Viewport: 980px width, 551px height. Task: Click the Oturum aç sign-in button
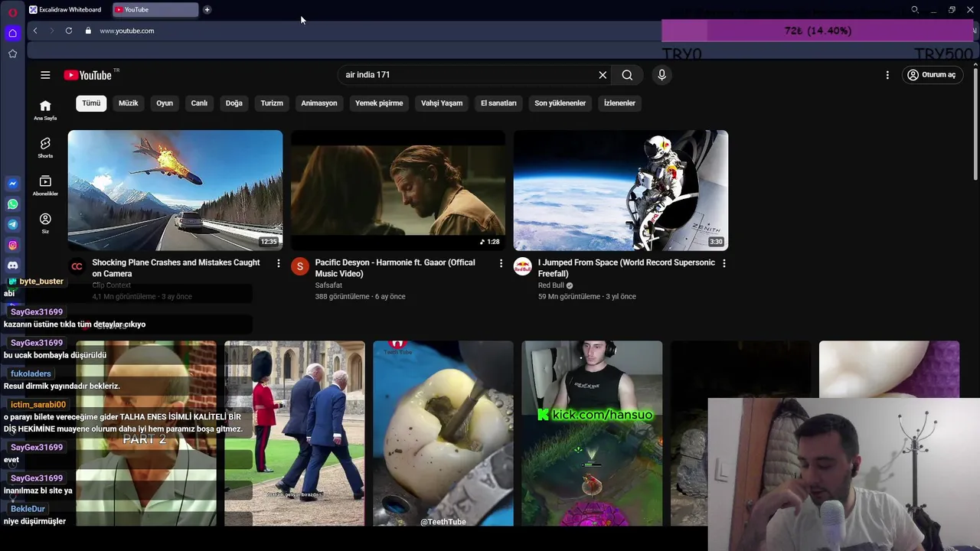pos(932,75)
